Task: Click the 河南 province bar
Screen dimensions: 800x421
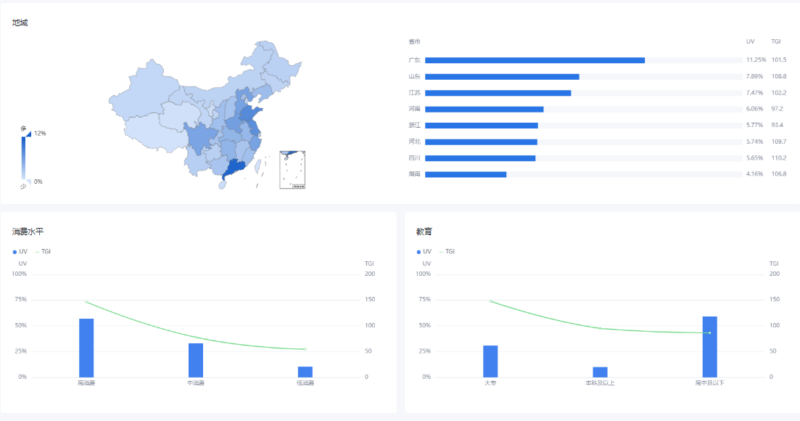Action: point(484,109)
